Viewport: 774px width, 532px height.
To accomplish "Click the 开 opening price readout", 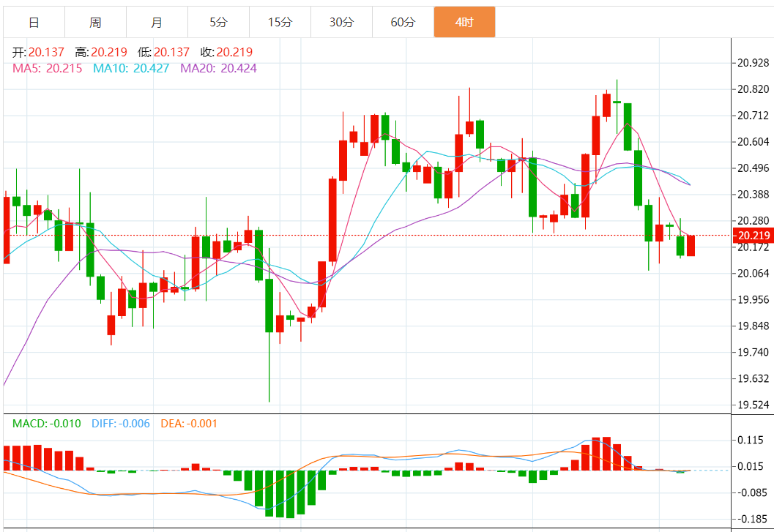I will pos(39,53).
